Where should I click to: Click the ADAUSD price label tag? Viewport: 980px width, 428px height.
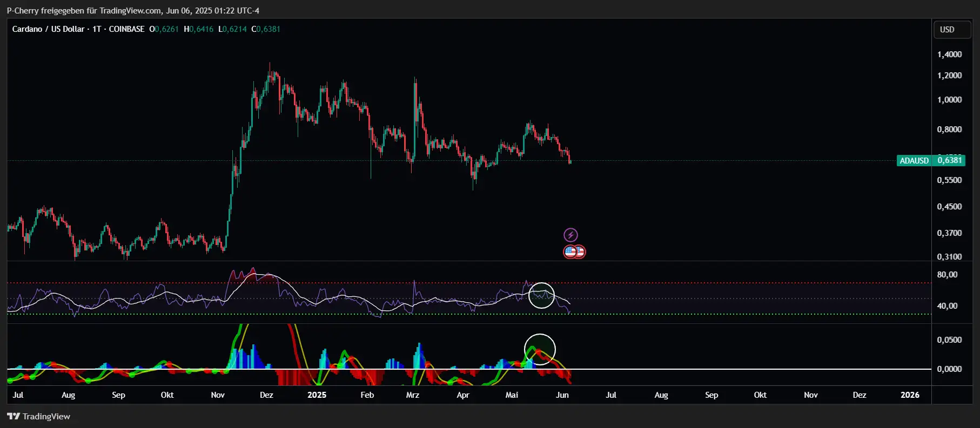[x=914, y=160]
